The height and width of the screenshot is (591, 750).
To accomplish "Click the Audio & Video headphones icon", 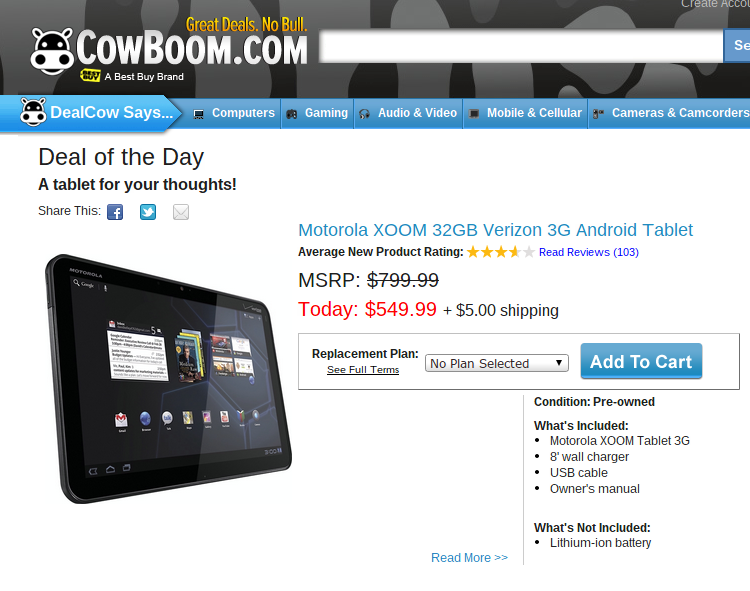I will pos(364,114).
